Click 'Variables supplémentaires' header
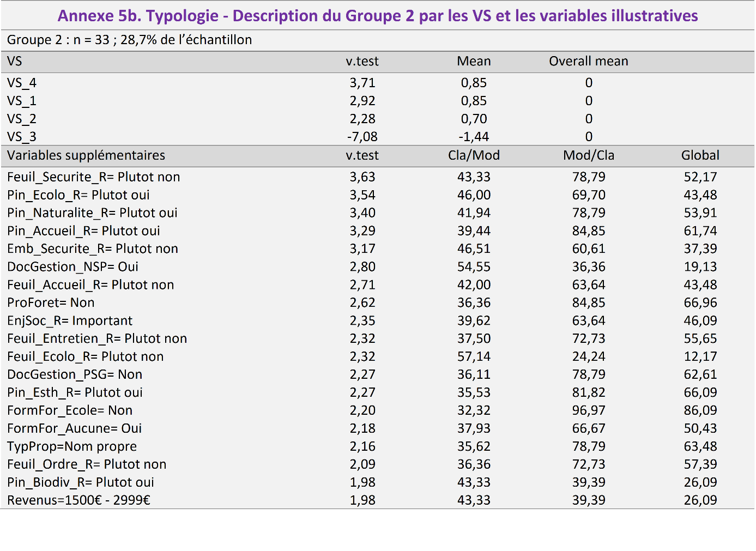 [86, 155]
